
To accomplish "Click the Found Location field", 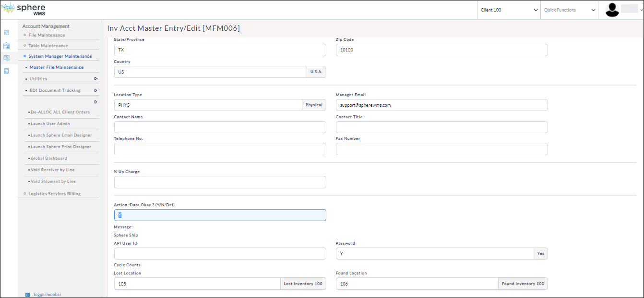I will pos(417,284).
